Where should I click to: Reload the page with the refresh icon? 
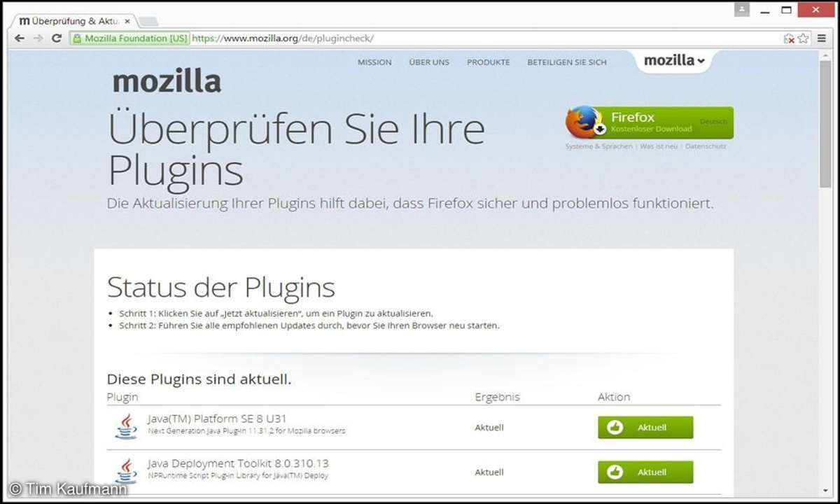[x=57, y=38]
